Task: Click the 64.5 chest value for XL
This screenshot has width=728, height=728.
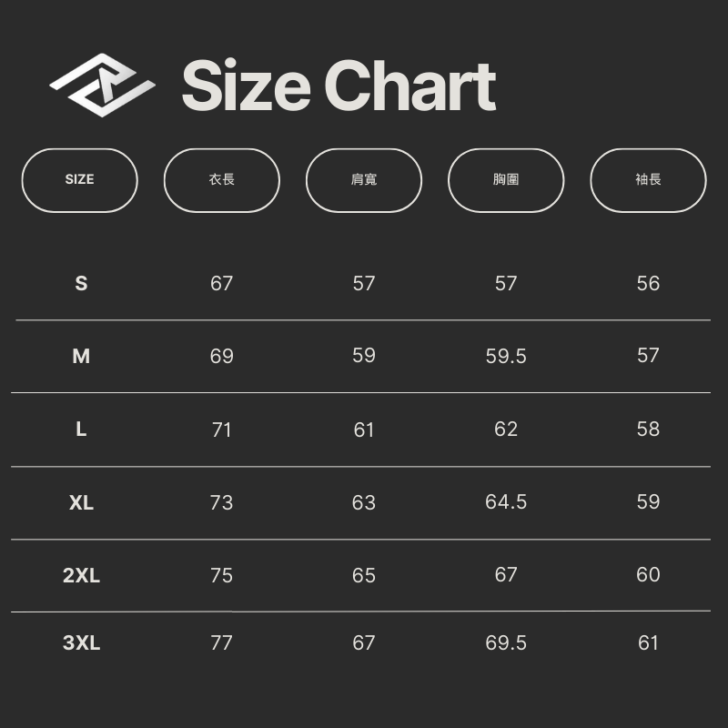Action: coord(506,502)
